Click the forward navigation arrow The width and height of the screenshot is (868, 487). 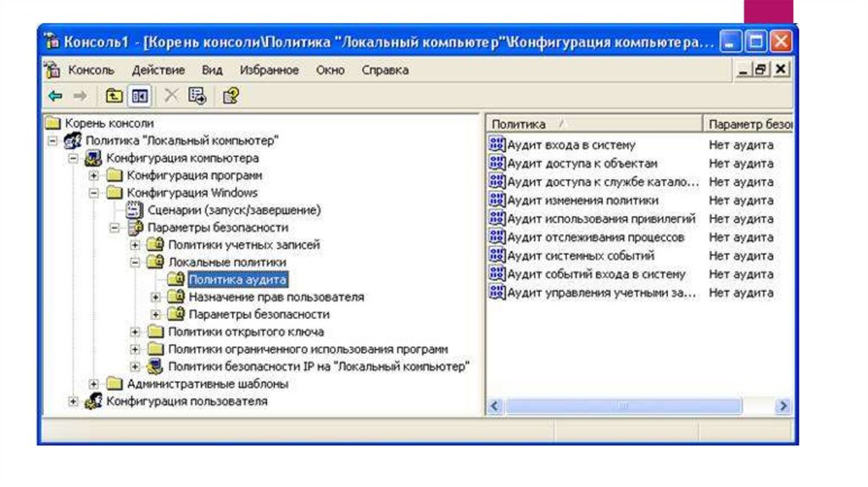(x=81, y=97)
